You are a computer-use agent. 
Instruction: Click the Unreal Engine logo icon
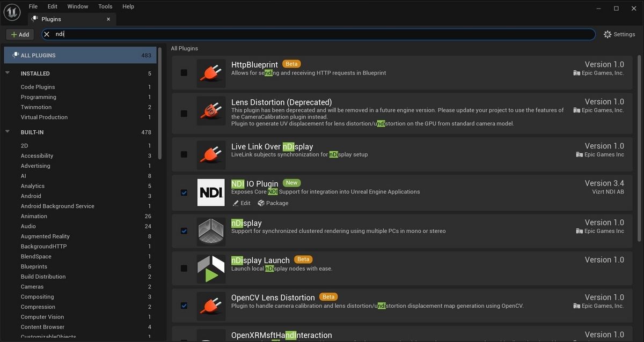(12, 11)
